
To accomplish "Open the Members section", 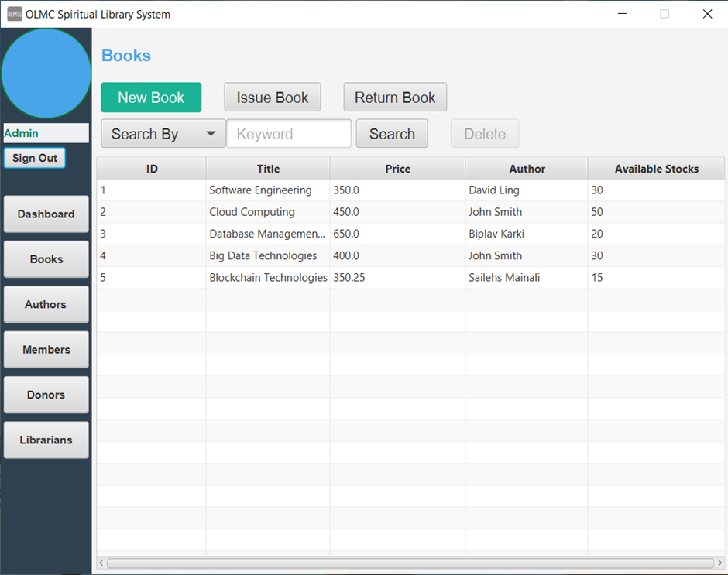I will tap(46, 349).
